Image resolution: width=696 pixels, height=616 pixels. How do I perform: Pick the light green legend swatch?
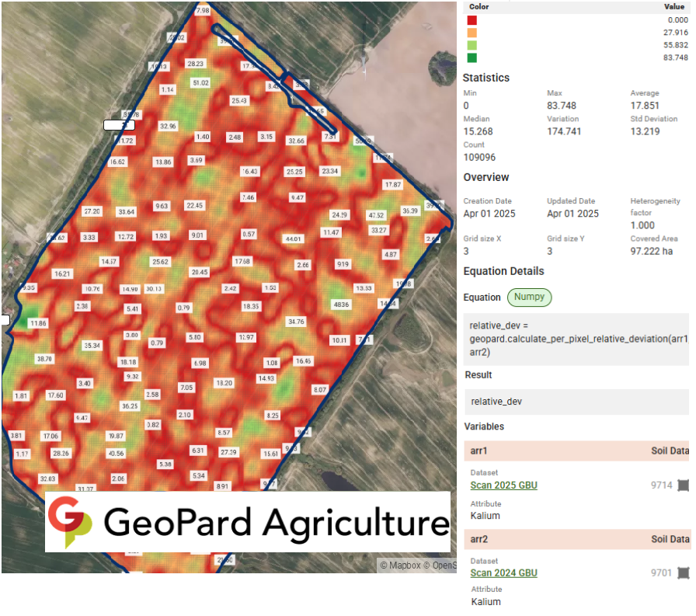472,45
